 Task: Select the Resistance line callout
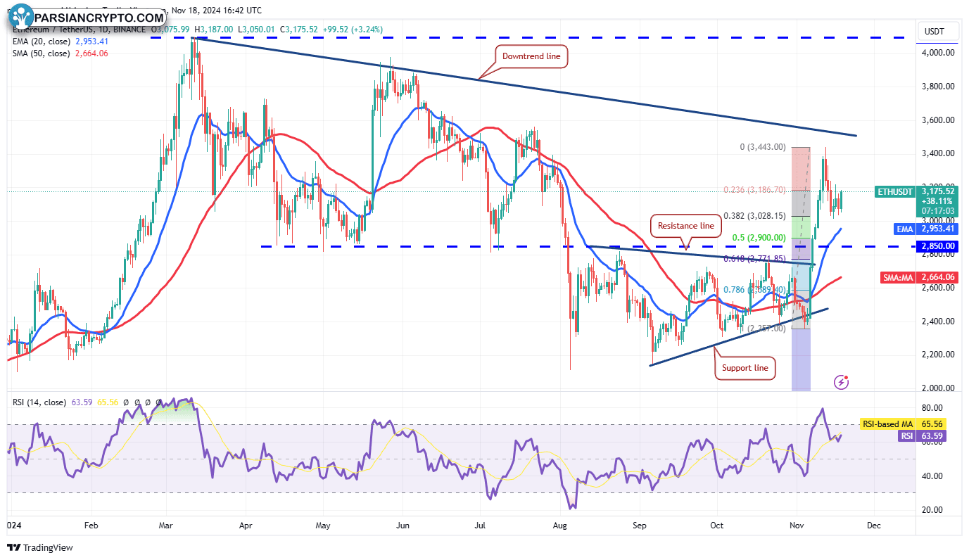tap(685, 226)
